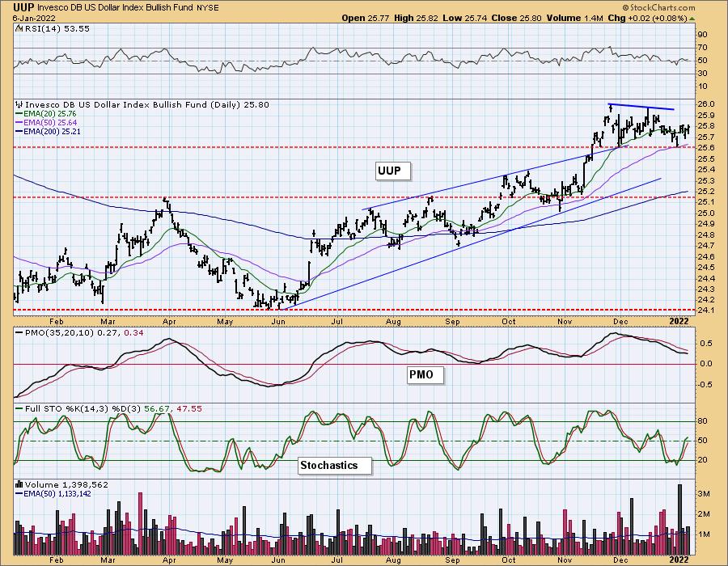Click the volume EMA(50) 1,133,142 legend

tap(57, 493)
